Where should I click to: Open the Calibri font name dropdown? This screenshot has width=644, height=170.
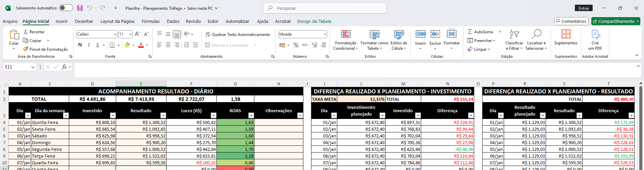(115, 34)
